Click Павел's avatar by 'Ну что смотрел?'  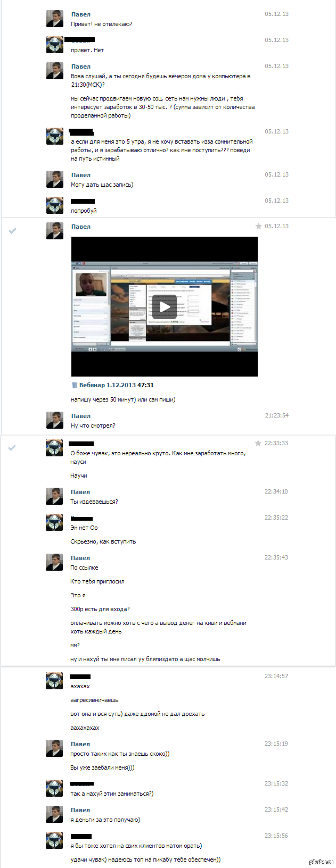pyautogui.click(x=55, y=420)
